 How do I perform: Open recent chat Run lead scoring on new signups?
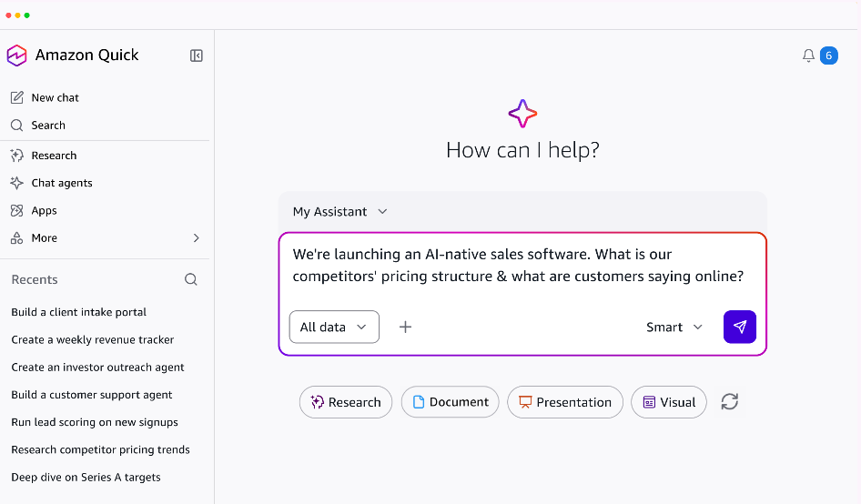coord(95,421)
